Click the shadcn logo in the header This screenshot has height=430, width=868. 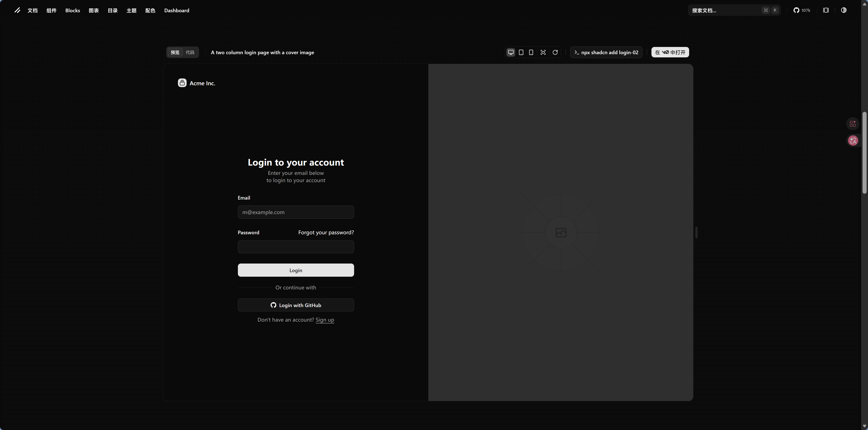click(17, 10)
